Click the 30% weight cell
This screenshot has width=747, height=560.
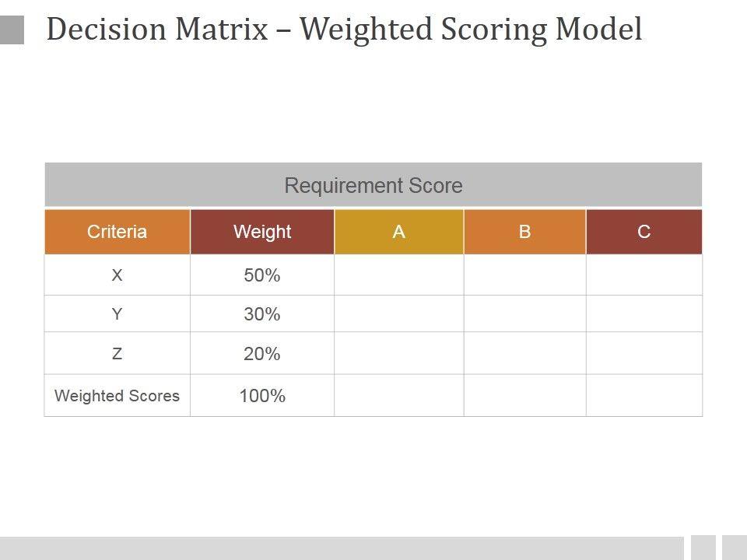click(x=262, y=314)
